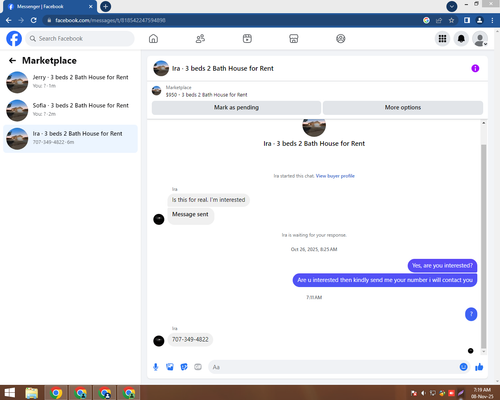This screenshot has height=400, width=500.
Task: Open the Marketplace storefront icon in navigation
Action: 294,39
